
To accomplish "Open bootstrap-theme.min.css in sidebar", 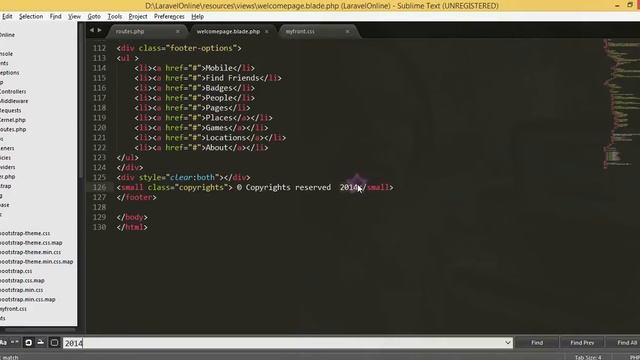I will [x=30, y=252].
